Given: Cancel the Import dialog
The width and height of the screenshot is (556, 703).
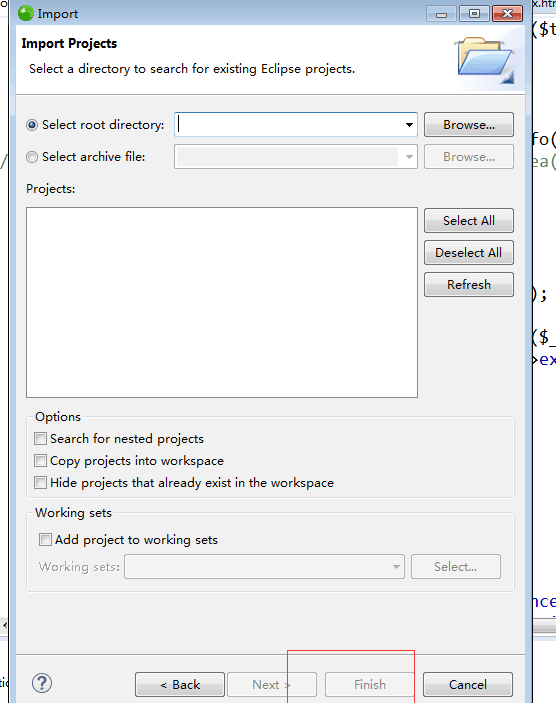Looking at the screenshot, I should 468,685.
